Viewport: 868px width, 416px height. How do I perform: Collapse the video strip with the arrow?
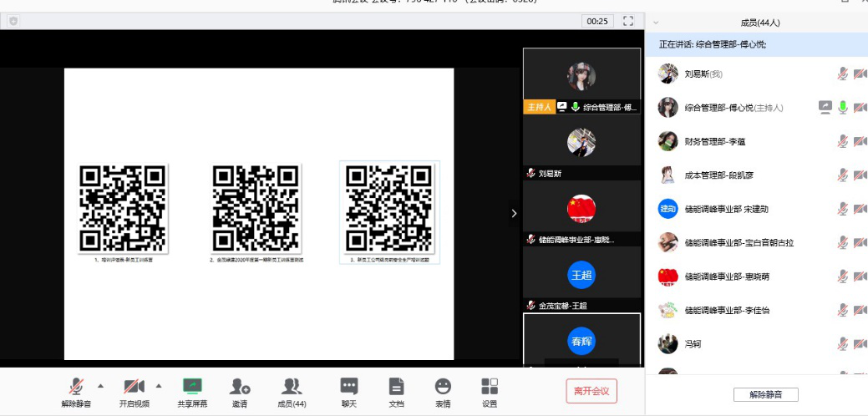pos(515,213)
